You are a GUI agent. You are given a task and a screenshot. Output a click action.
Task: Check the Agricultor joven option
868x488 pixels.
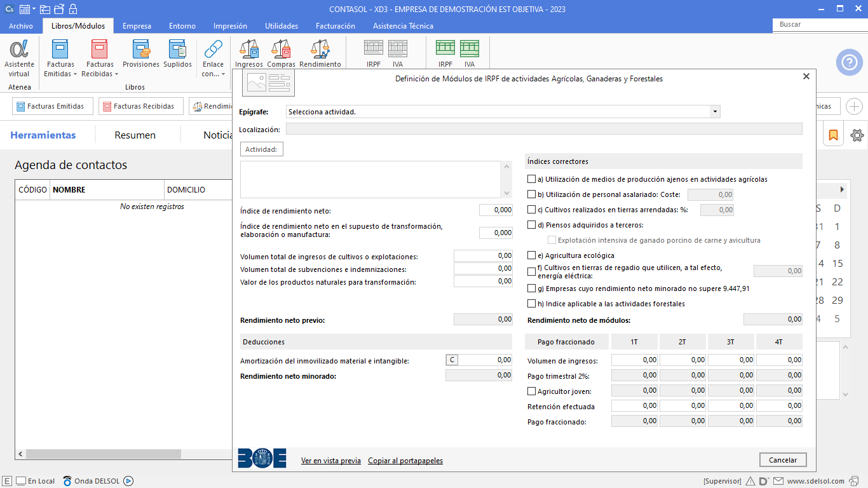[532, 391]
